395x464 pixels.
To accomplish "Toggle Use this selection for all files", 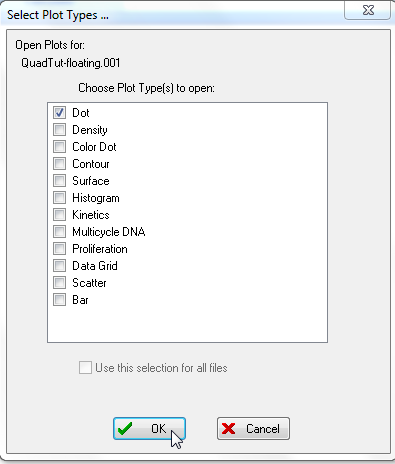I will [85, 368].
